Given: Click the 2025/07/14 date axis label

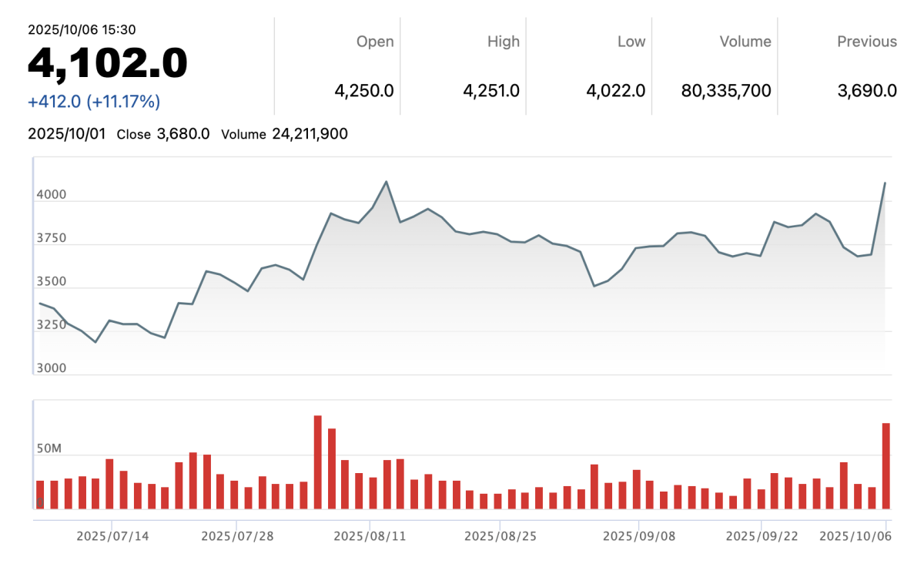Looking at the screenshot, I should (111, 535).
